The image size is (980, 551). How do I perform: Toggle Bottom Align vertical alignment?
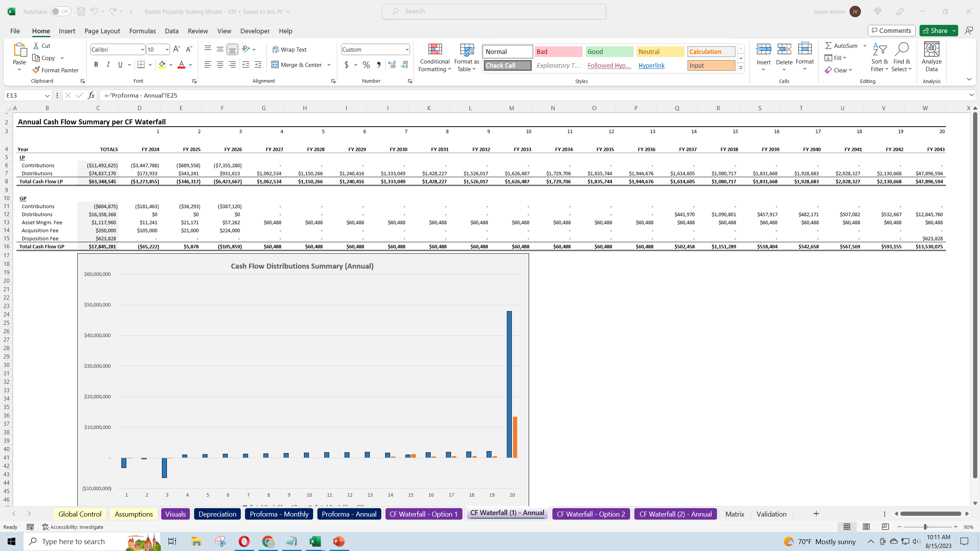click(232, 49)
